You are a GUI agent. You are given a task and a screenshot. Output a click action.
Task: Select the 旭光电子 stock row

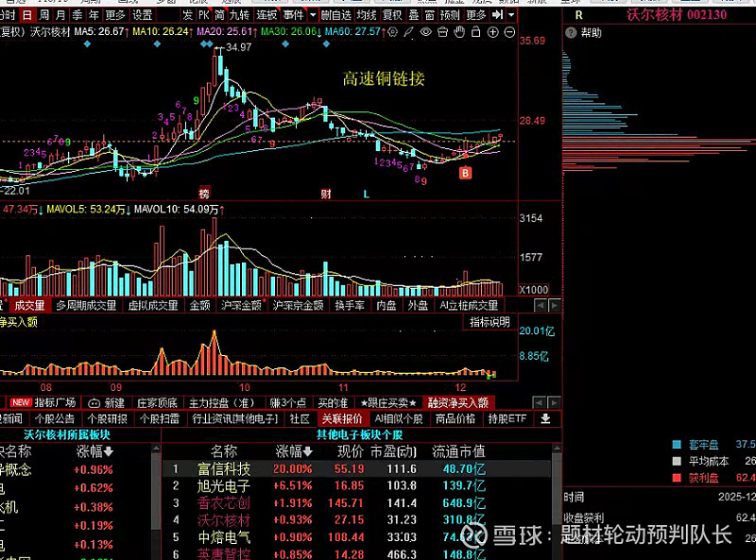[356, 485]
